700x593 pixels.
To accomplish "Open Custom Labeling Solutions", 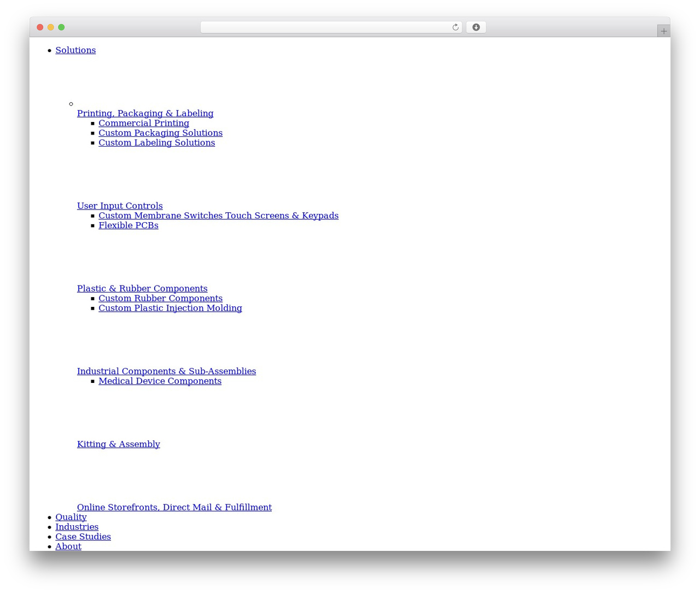I will coord(156,143).
